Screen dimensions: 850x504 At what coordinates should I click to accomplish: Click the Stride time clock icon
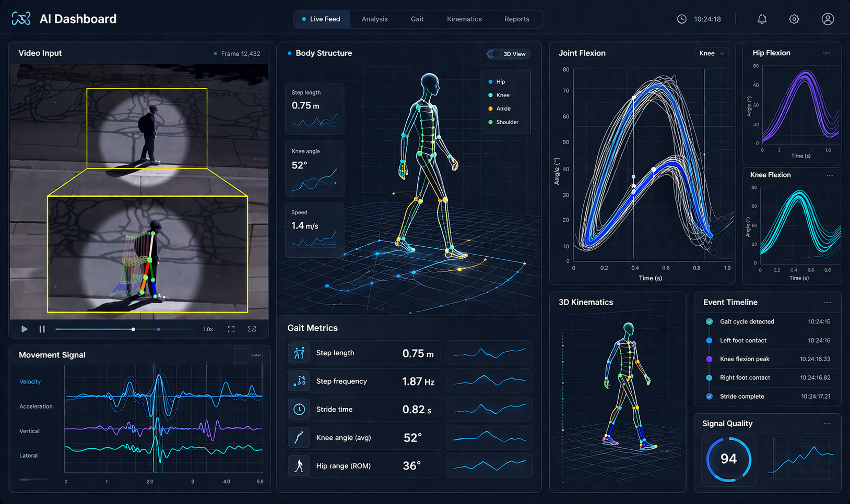[299, 410]
